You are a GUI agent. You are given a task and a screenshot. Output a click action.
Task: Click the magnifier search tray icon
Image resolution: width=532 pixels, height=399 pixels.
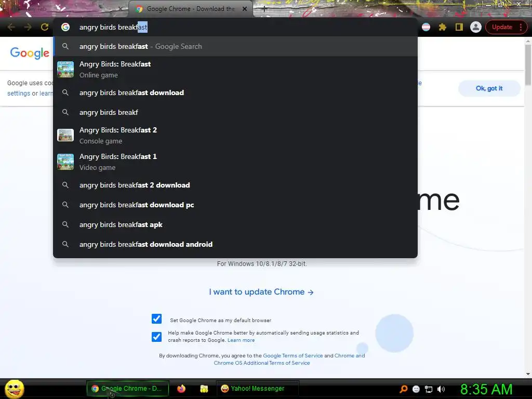click(x=403, y=389)
